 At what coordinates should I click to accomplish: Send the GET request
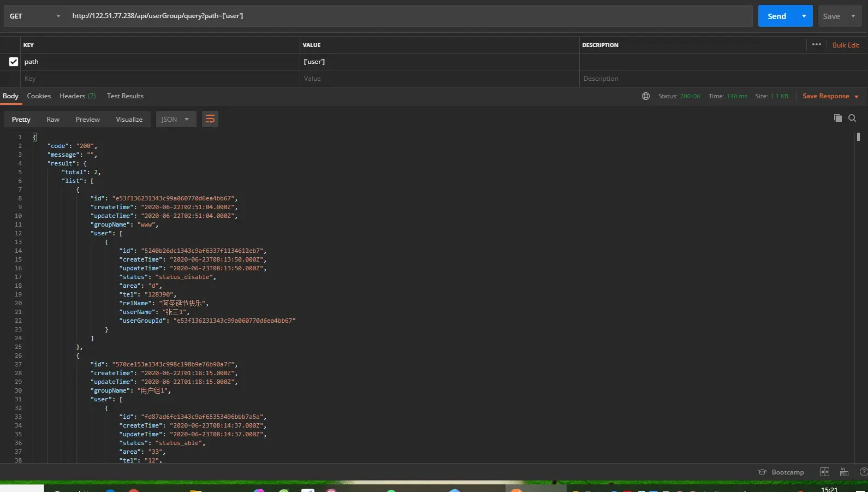(x=777, y=16)
